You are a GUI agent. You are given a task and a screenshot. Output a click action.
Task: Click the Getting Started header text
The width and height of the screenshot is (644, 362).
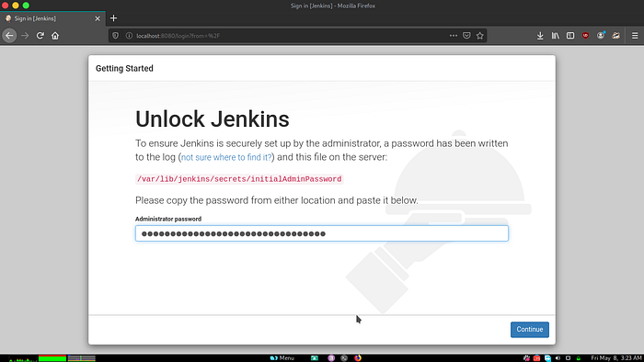click(x=124, y=69)
